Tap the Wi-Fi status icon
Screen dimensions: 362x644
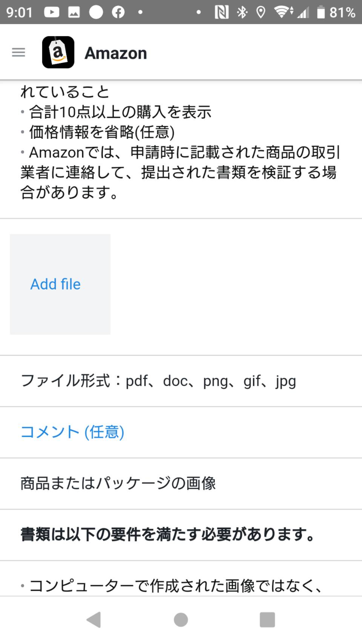(283, 12)
